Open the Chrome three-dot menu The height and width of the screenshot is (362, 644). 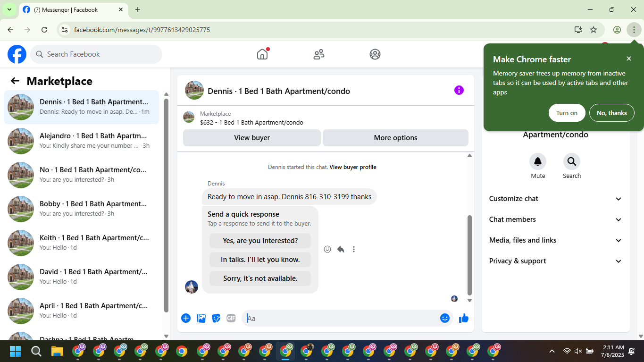coord(634,30)
